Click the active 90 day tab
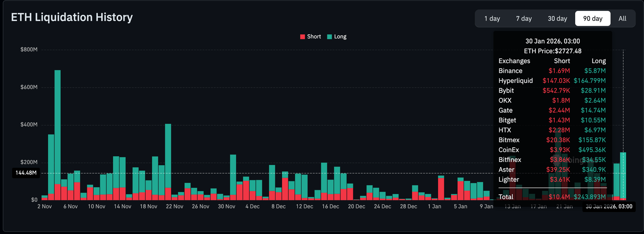 [592, 18]
